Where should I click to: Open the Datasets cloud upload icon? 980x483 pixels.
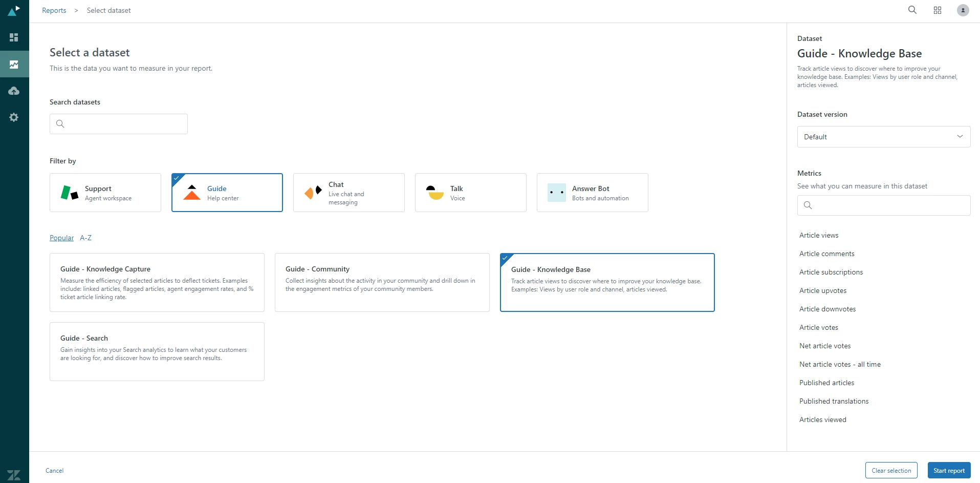tap(14, 91)
